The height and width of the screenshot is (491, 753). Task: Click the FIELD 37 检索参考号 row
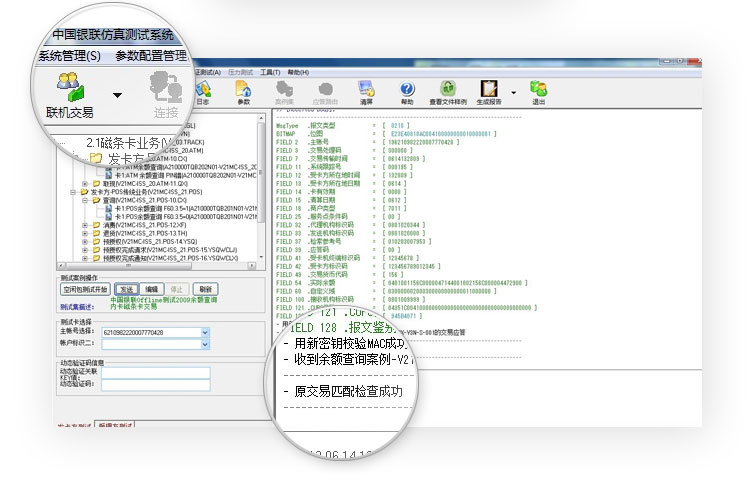tap(353, 241)
